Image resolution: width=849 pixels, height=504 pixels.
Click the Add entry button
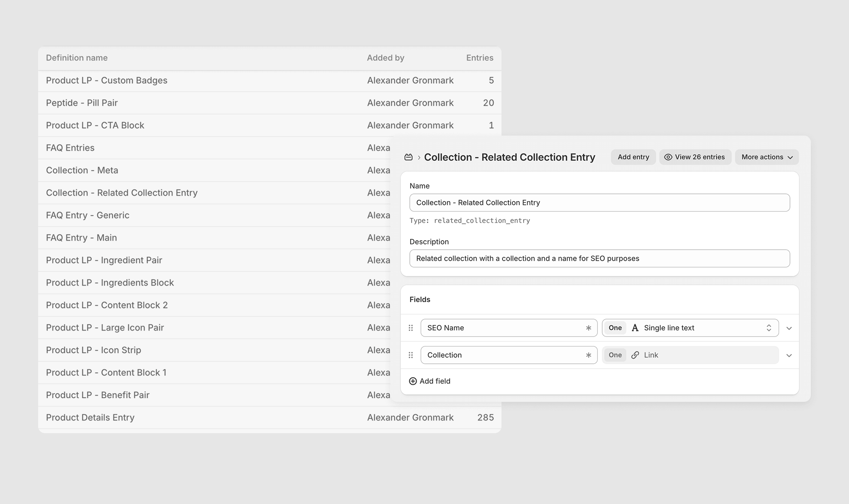633,157
